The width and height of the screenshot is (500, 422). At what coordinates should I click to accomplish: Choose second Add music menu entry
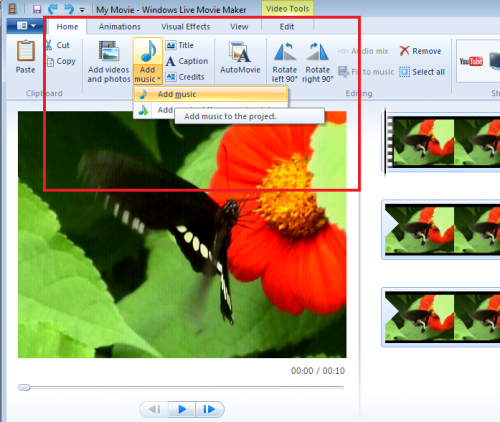pyautogui.click(x=154, y=110)
